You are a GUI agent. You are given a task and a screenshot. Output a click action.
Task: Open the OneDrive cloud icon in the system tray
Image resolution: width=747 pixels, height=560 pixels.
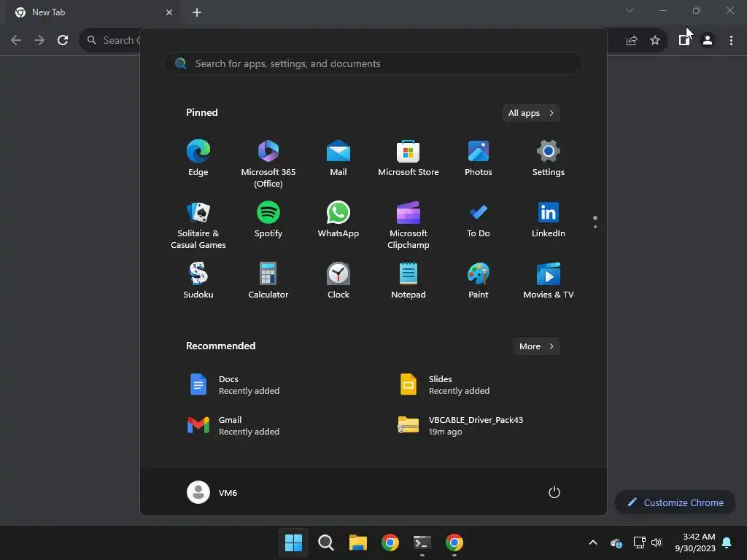pos(616,542)
